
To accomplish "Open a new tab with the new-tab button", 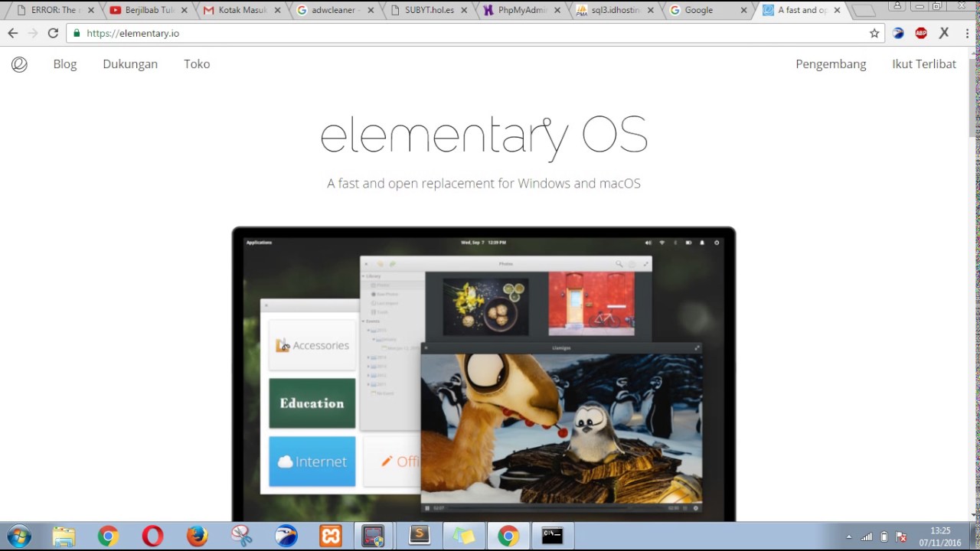I will tap(864, 11).
